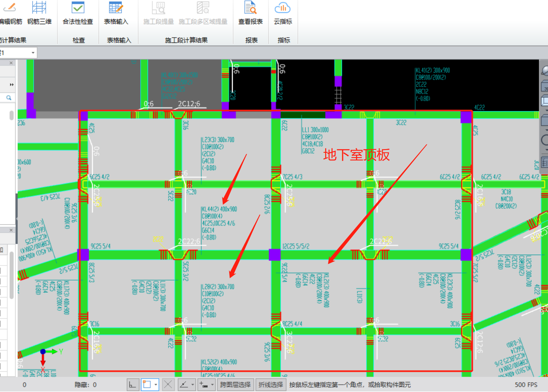Click the 表格输入 group label under ribbon

coord(119,40)
